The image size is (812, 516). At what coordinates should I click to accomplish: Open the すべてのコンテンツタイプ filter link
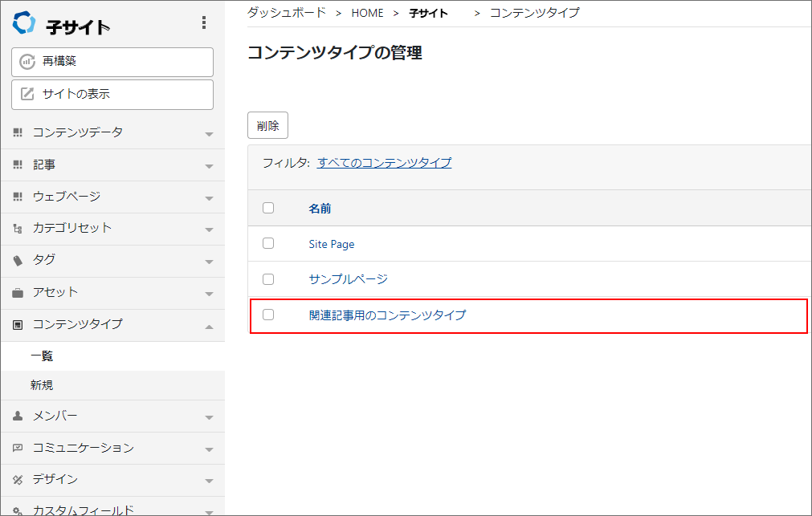(x=384, y=163)
